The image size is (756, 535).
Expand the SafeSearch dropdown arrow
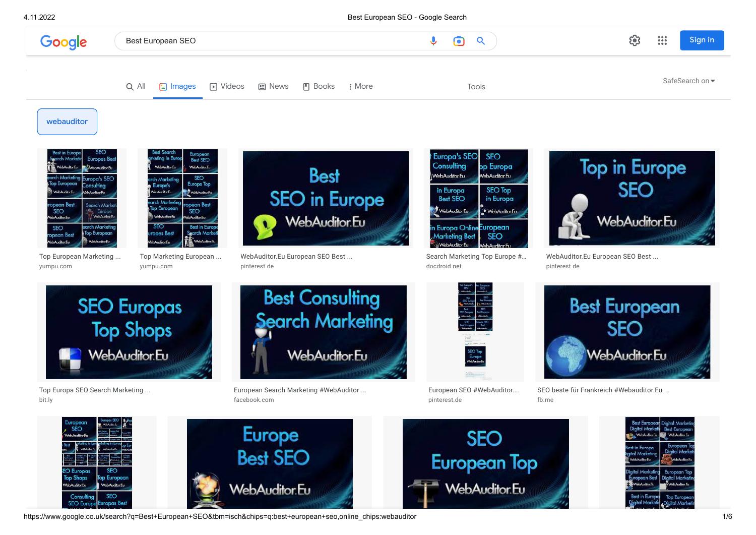click(713, 81)
